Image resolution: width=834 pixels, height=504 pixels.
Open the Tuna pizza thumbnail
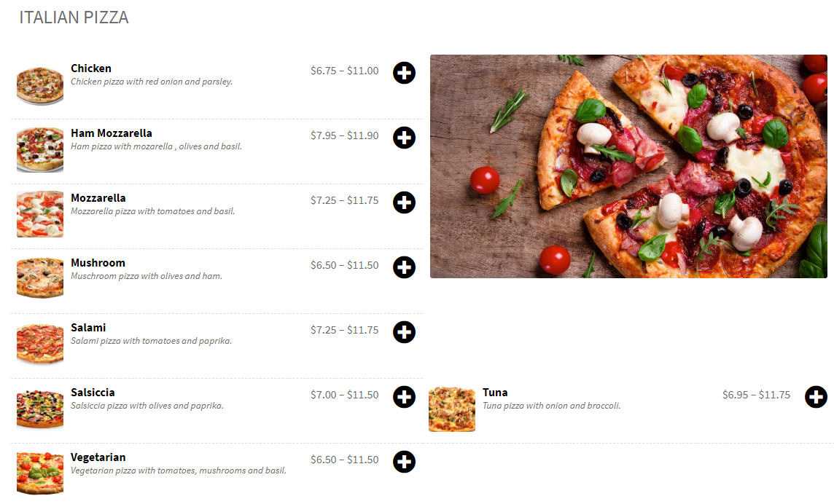[x=452, y=409]
